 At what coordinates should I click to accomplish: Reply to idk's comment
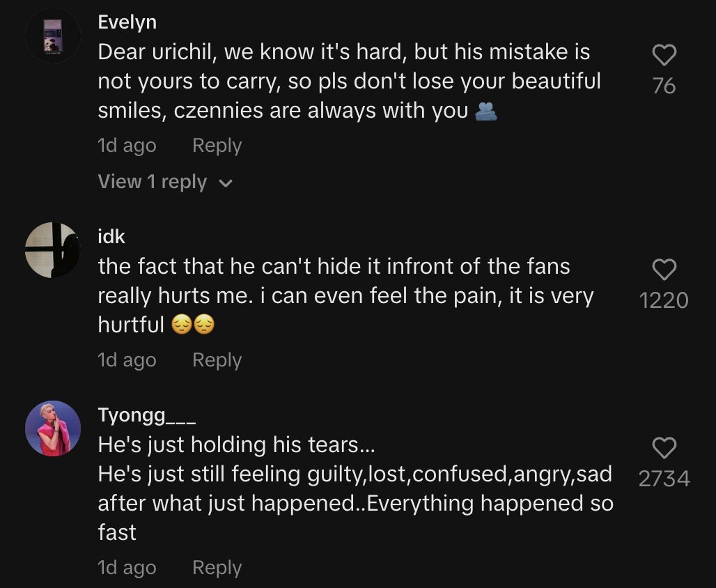click(x=217, y=360)
